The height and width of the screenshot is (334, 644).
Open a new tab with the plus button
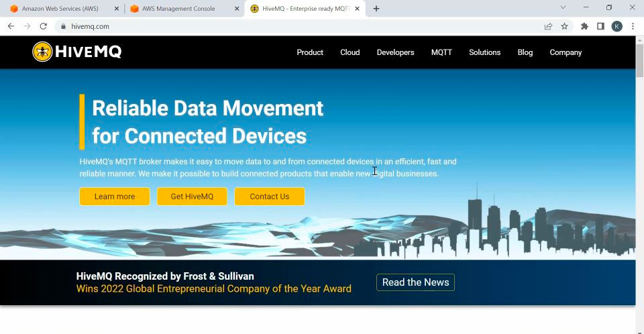376,9
